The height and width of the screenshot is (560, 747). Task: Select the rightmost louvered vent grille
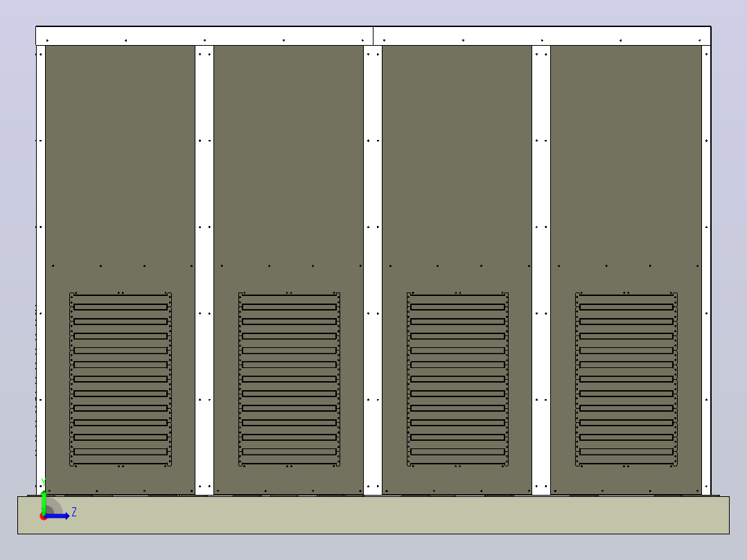(626, 379)
